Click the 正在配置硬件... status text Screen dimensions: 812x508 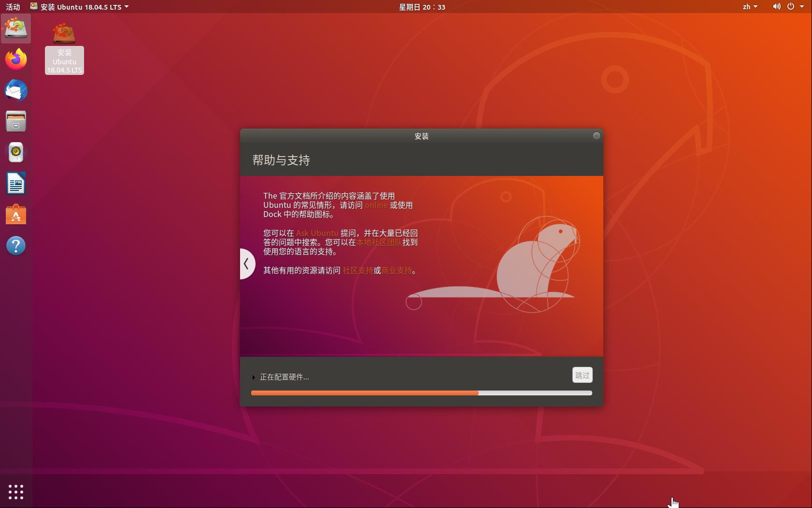[x=285, y=377]
